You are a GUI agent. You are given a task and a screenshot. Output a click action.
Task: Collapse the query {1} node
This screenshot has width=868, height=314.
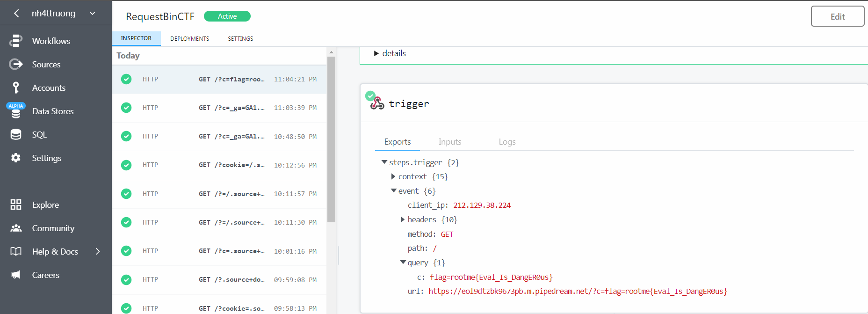[403, 262]
